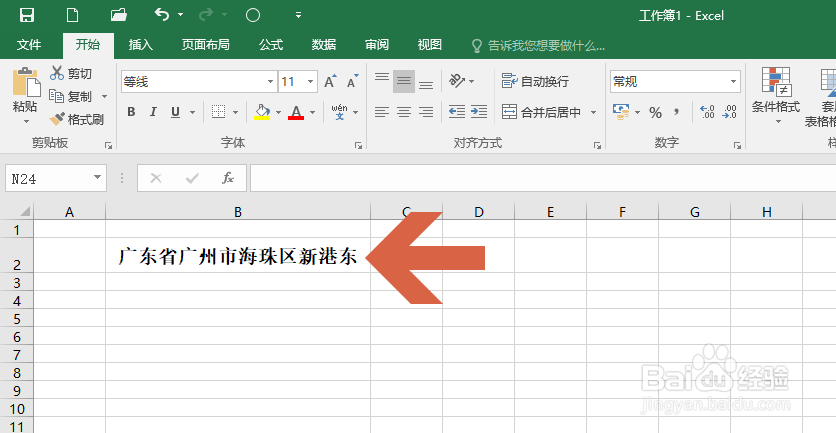836x433 pixels.
Task: Open the 公式 tab
Action: (271, 45)
